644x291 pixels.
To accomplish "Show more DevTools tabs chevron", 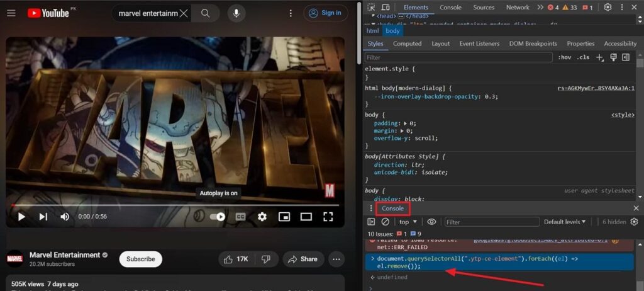I will point(540,8).
